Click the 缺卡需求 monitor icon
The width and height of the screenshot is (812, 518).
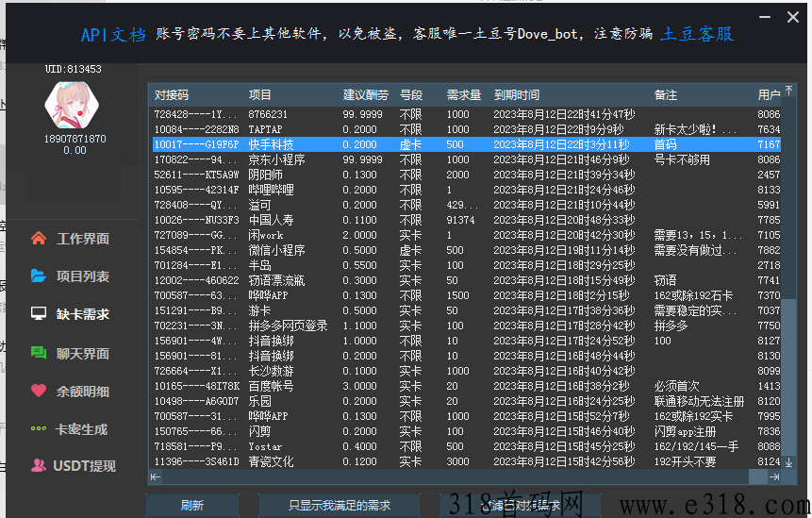39,314
